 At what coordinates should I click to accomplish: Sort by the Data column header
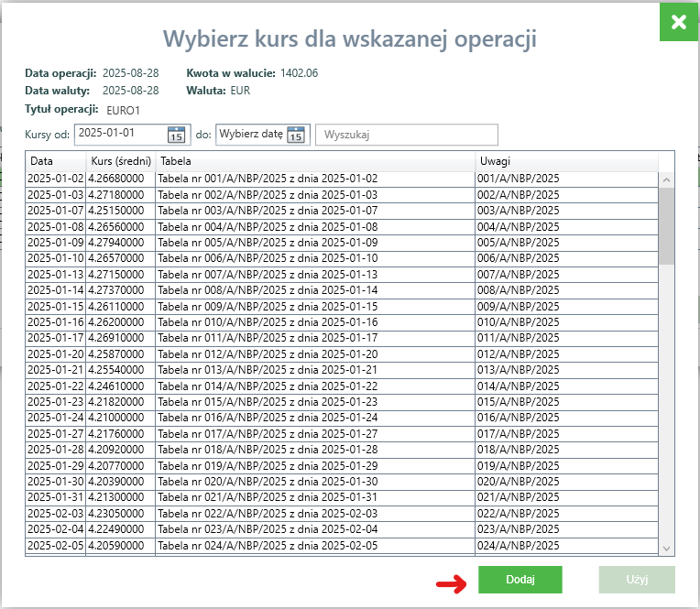coord(55,161)
